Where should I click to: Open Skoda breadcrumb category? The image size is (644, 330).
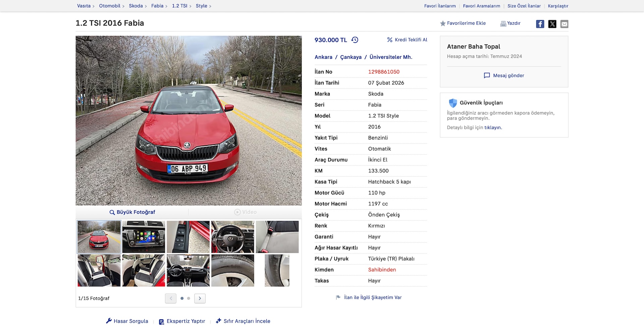[x=136, y=6]
